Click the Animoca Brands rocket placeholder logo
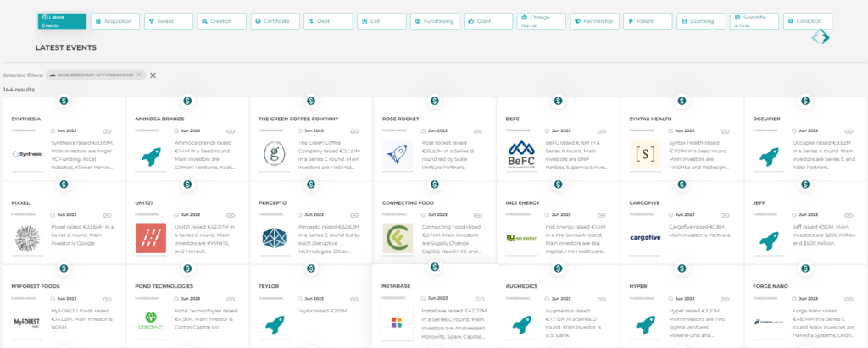Image resolution: width=868 pixels, height=348 pixels. coord(151,156)
